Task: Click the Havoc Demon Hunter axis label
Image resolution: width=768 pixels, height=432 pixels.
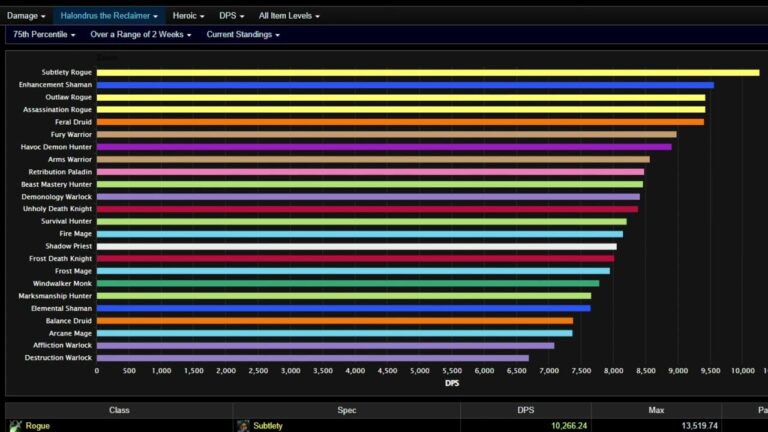Action: point(56,147)
